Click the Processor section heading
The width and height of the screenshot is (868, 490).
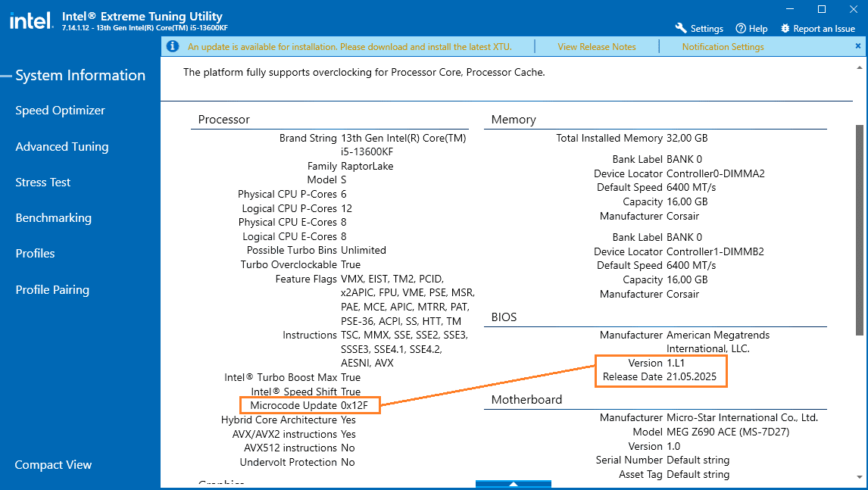(x=223, y=120)
